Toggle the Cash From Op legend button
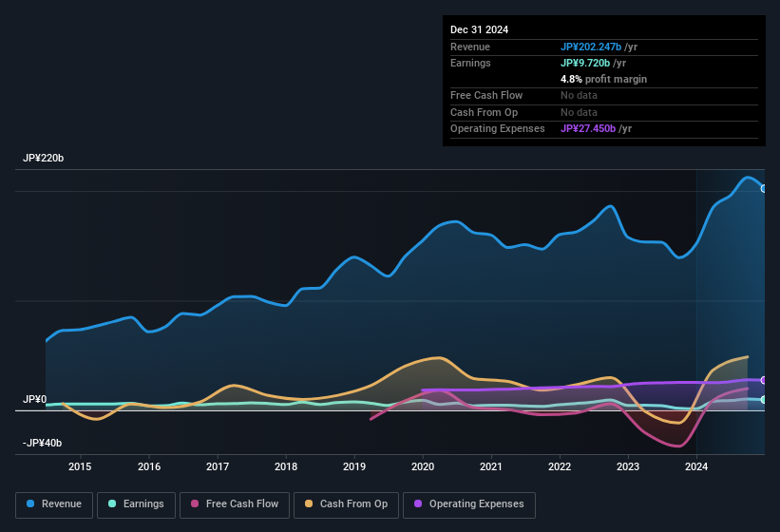 pyautogui.click(x=346, y=504)
